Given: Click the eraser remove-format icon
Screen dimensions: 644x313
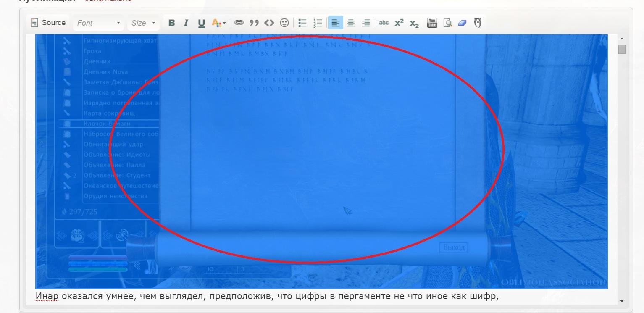Looking at the screenshot, I should tap(462, 23).
